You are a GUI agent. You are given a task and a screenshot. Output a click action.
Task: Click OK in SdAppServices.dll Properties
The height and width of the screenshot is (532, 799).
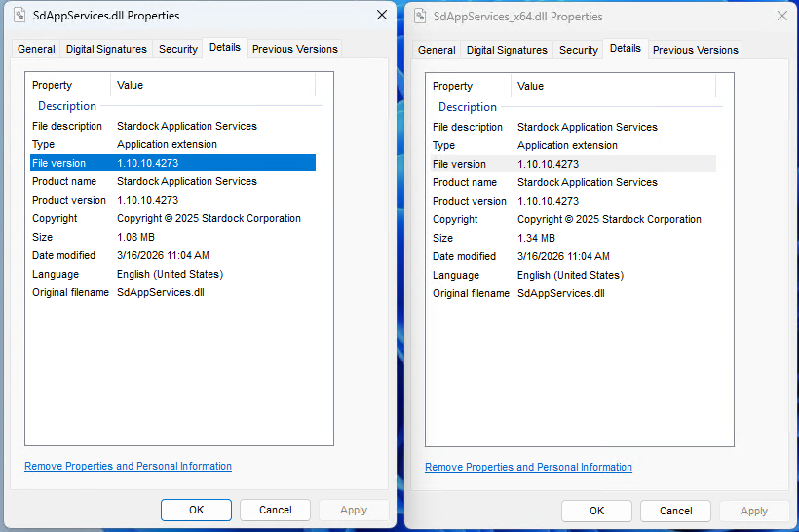(x=196, y=510)
